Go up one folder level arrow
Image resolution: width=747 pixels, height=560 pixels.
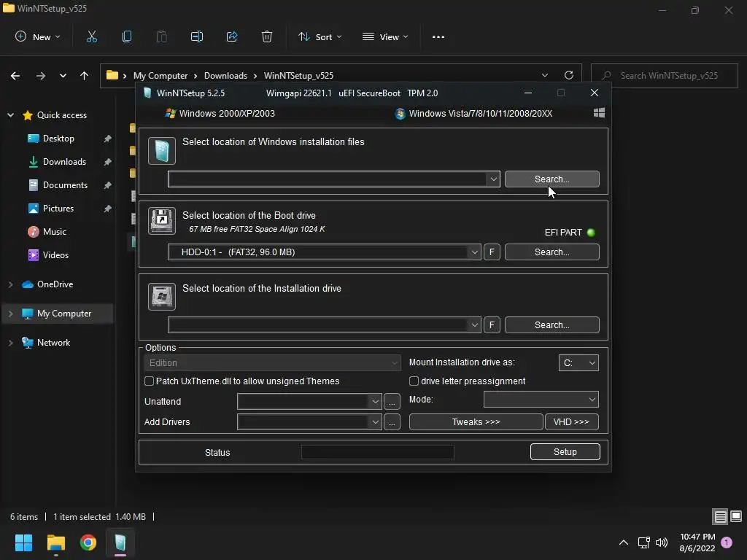pyautogui.click(x=85, y=76)
